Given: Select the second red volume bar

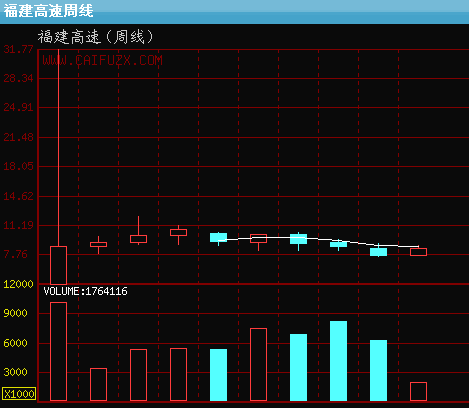Looking at the screenshot, I should (x=98, y=384).
